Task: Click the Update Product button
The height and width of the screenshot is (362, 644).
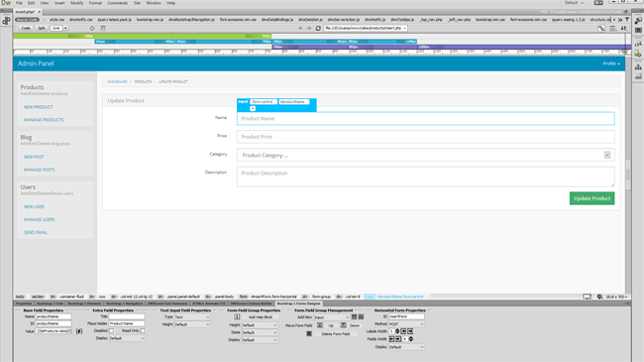Action: click(x=591, y=198)
